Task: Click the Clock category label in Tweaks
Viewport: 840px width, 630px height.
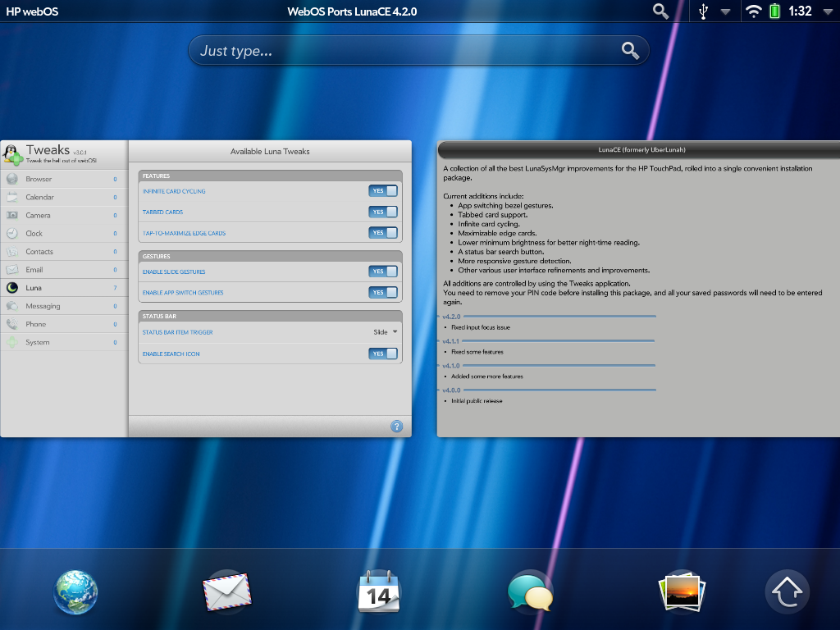Action: pyautogui.click(x=34, y=234)
